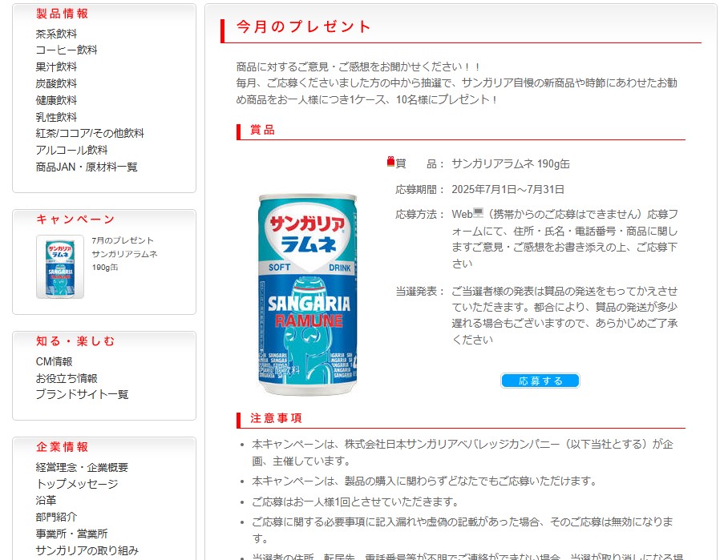Screen dimensions: 728x560
Task: Open 経営理念・企業概要 page
Action: point(82,467)
